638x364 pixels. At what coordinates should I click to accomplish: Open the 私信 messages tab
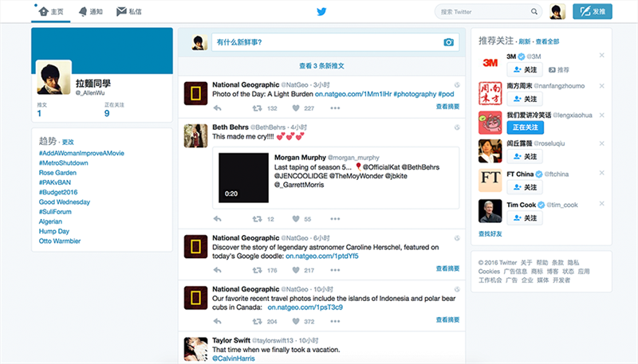click(129, 11)
